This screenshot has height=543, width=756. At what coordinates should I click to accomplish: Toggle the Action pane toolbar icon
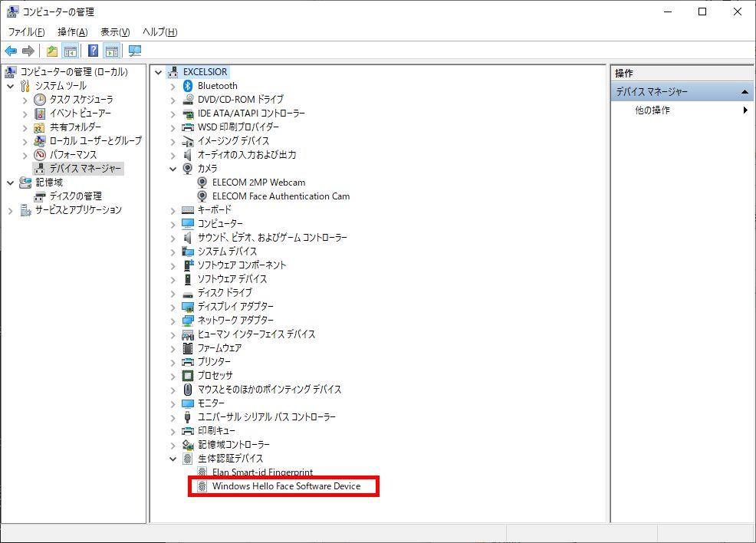(x=112, y=51)
